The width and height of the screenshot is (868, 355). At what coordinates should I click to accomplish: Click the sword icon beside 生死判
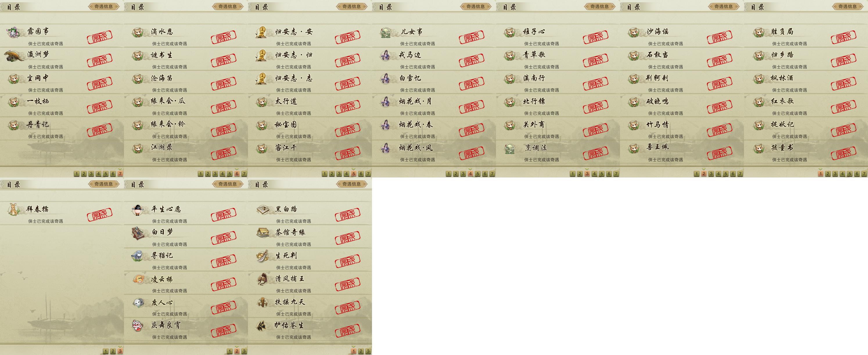(263, 256)
